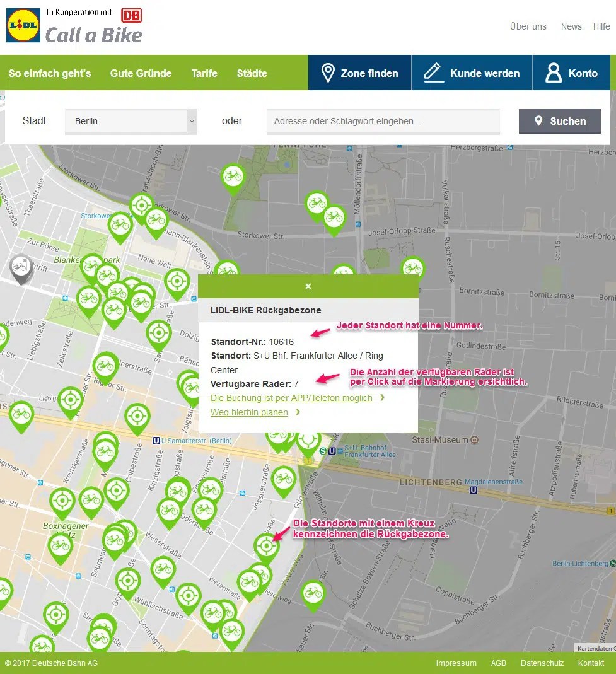Open the Tarife menu item
The image size is (616, 674).
(204, 73)
